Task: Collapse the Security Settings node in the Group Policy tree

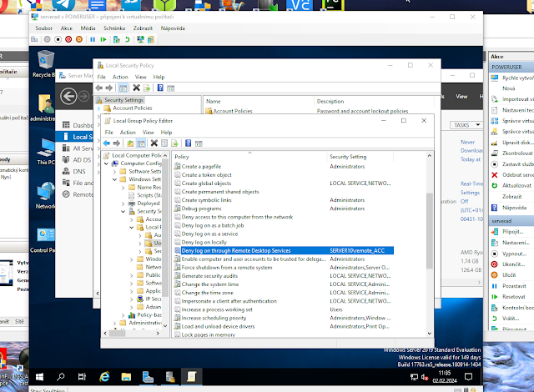Action: [123, 211]
